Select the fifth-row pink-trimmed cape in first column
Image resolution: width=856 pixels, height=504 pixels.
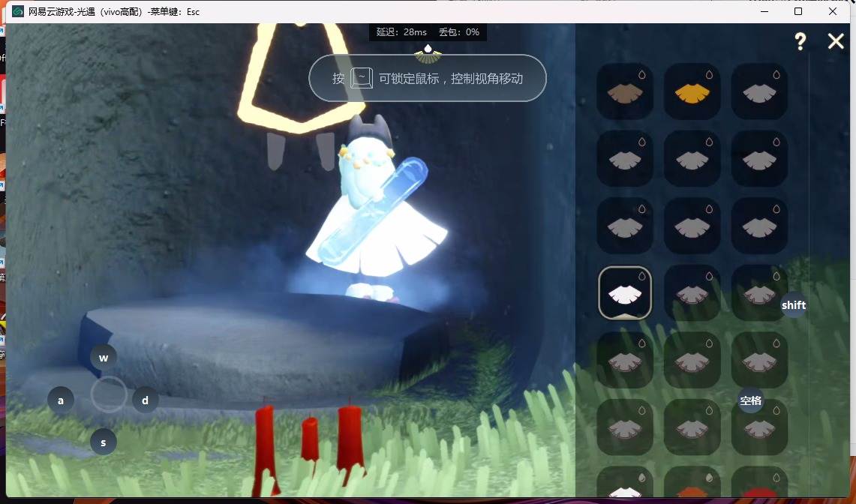click(625, 361)
